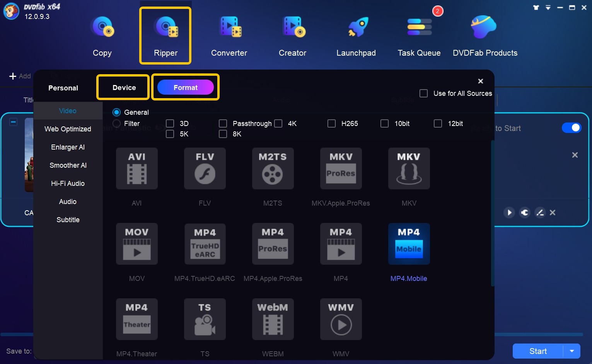Image resolution: width=592 pixels, height=364 pixels.
Task: Open the skin t-shirt icon in title bar
Action: 536,7
